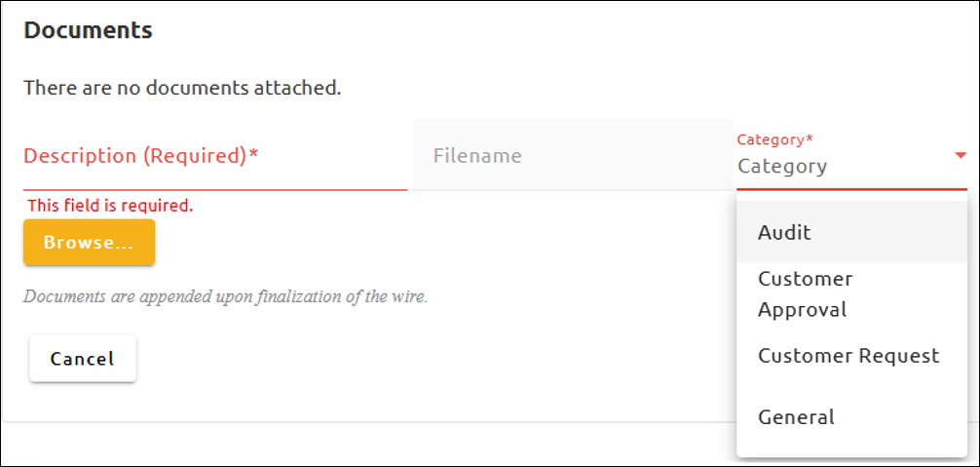Click the Cancel button

click(x=83, y=359)
